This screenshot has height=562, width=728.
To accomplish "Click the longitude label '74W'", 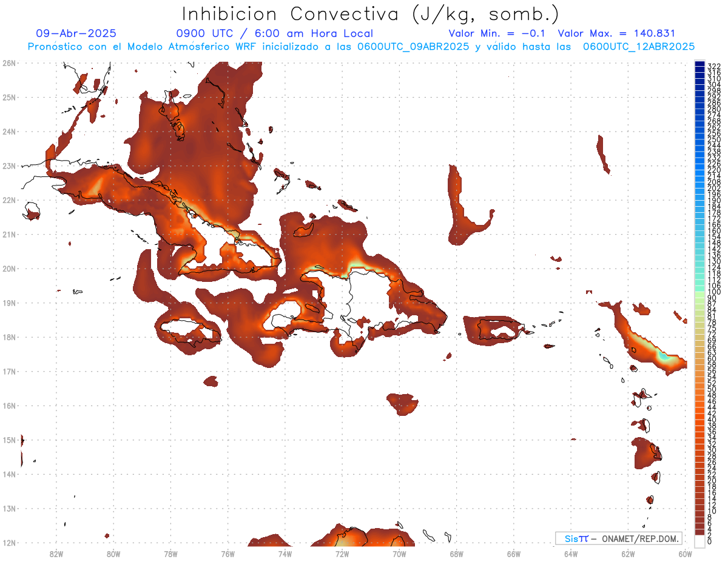I will (285, 554).
